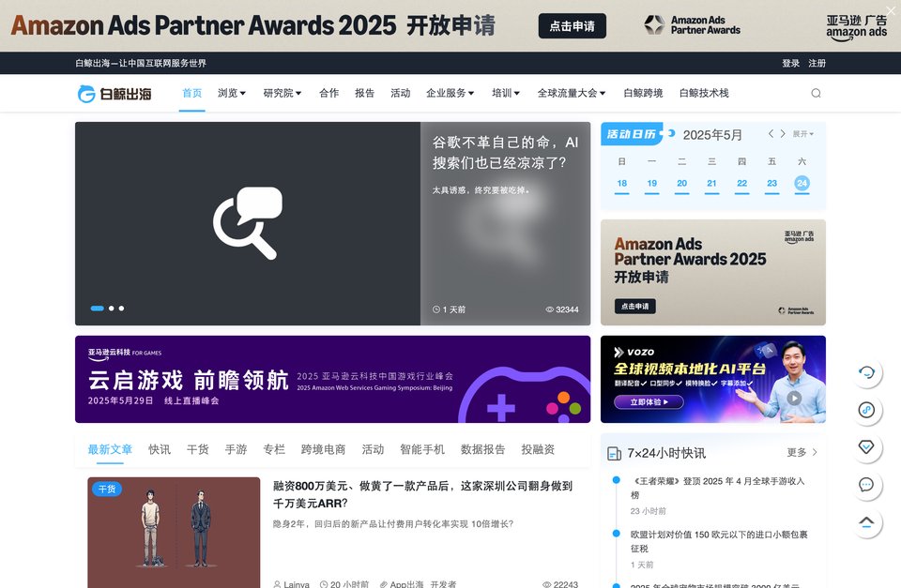This screenshot has height=588, width=901.
Task: Switch to 跨境电商 tab
Action: [x=323, y=449]
